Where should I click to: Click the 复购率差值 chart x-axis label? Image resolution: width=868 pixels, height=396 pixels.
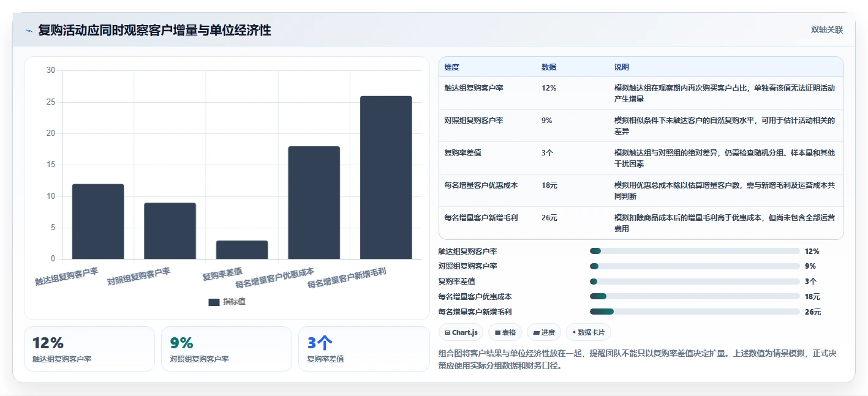pyautogui.click(x=222, y=274)
